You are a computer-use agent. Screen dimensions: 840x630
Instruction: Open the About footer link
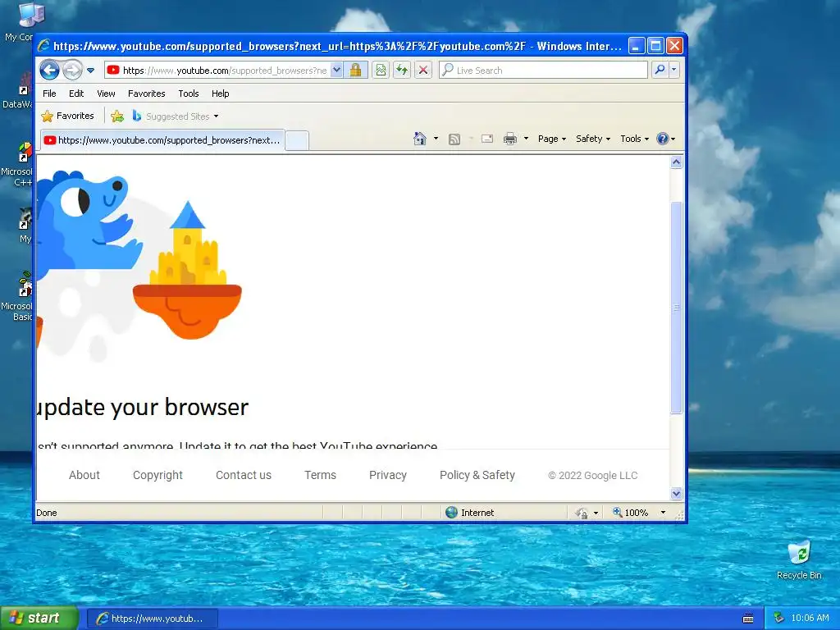(x=84, y=475)
